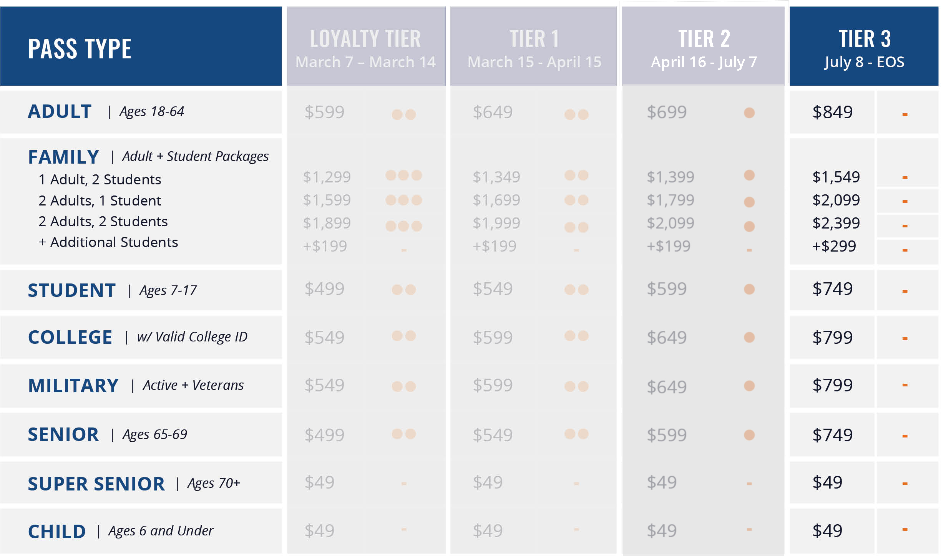The height and width of the screenshot is (560, 941).
Task: Select the Tier 2 April 16 - July 7 header
Action: pyautogui.click(x=703, y=47)
